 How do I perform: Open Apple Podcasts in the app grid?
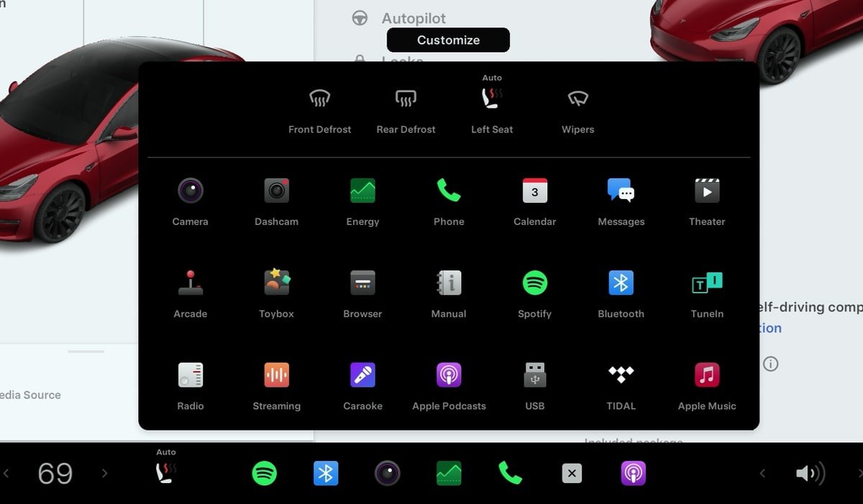point(449,386)
